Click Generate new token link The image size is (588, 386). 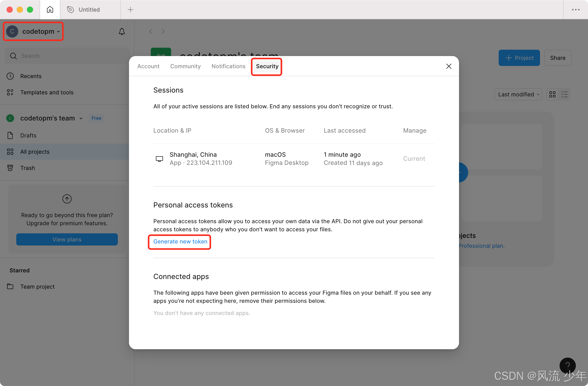[x=180, y=241]
